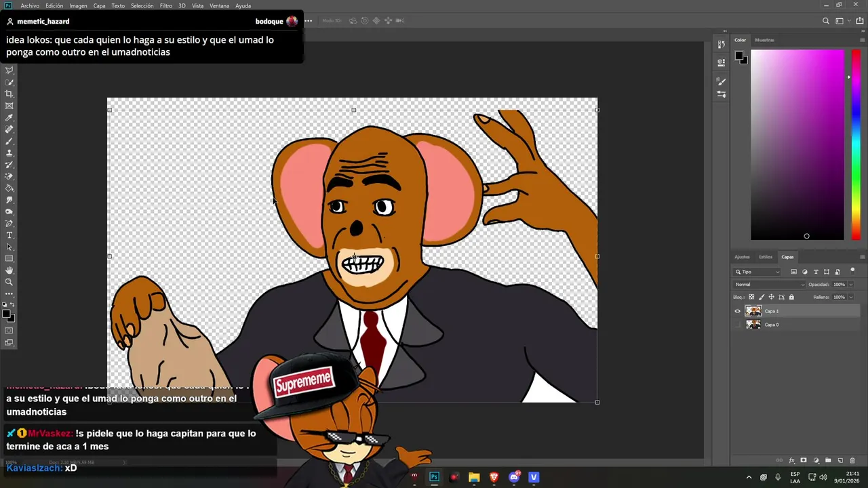The height and width of the screenshot is (488, 868).
Task: Select the Eraser tool
Action: [x=9, y=176]
